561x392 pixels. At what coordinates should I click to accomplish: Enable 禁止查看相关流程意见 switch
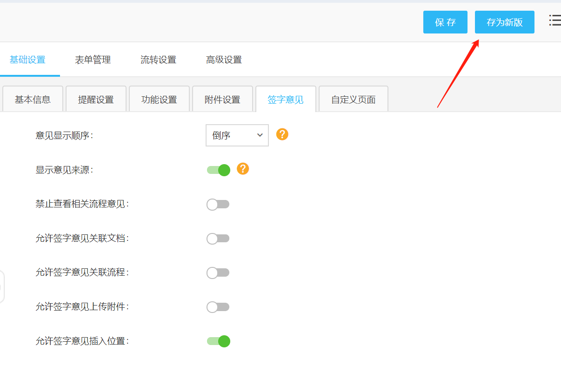[218, 205]
